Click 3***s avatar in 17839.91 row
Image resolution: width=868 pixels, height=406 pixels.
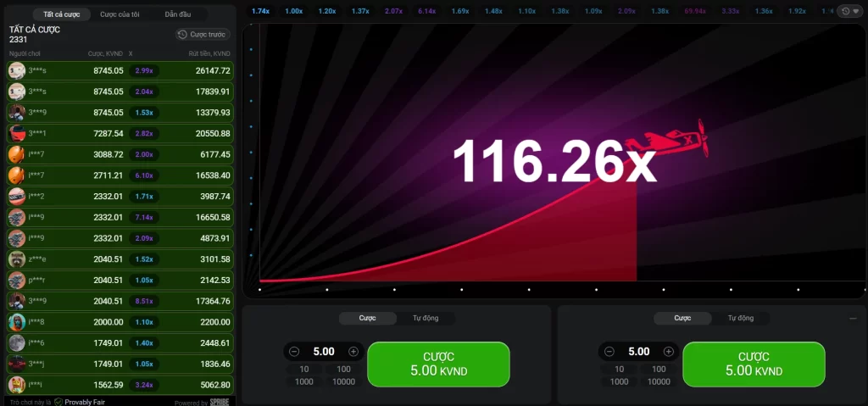coord(17,92)
